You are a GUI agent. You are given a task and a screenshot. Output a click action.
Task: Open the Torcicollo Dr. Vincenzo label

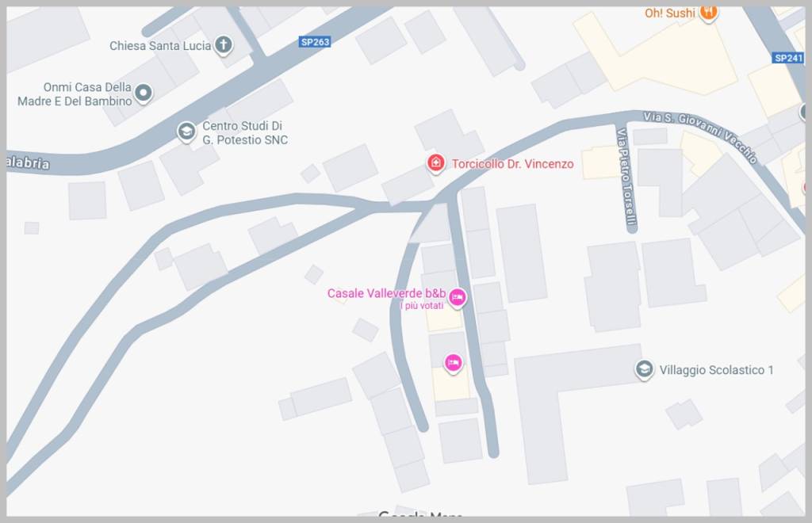(x=513, y=164)
